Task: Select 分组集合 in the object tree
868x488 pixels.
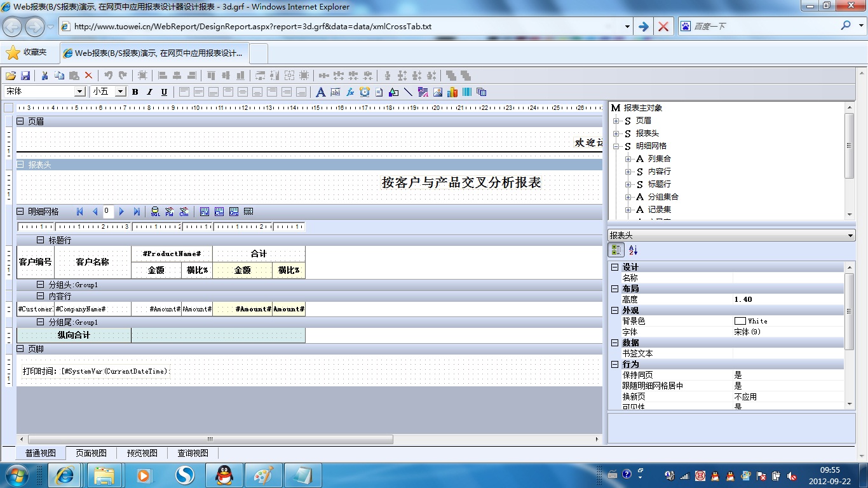Action: (663, 197)
